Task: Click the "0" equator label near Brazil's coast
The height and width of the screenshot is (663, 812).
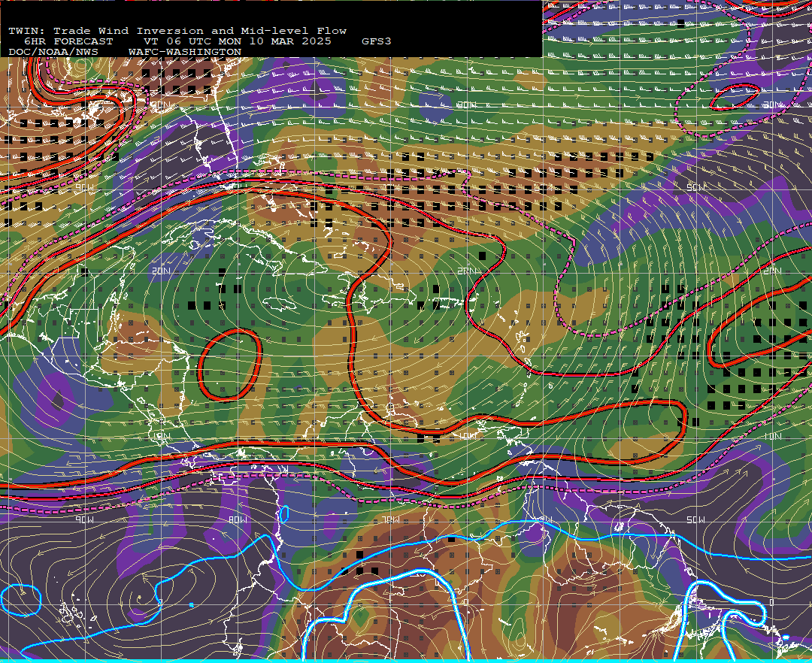Action: pos(773,602)
